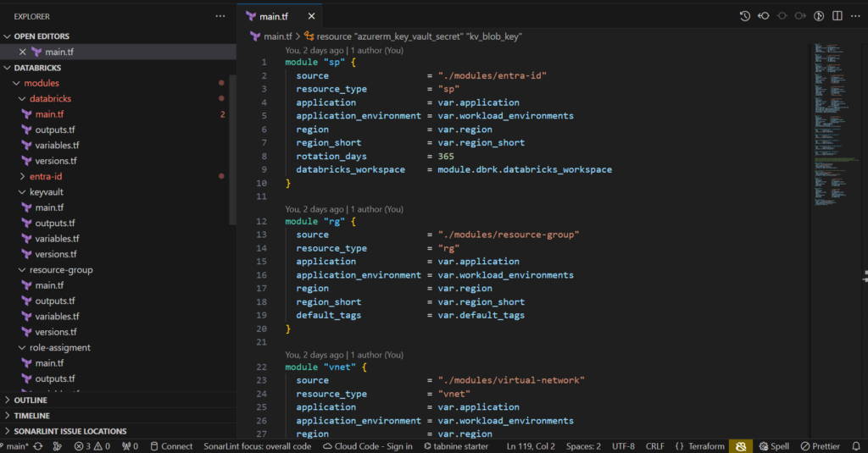Open the errors and warnings indicator
The image size is (868, 453).
(91, 446)
